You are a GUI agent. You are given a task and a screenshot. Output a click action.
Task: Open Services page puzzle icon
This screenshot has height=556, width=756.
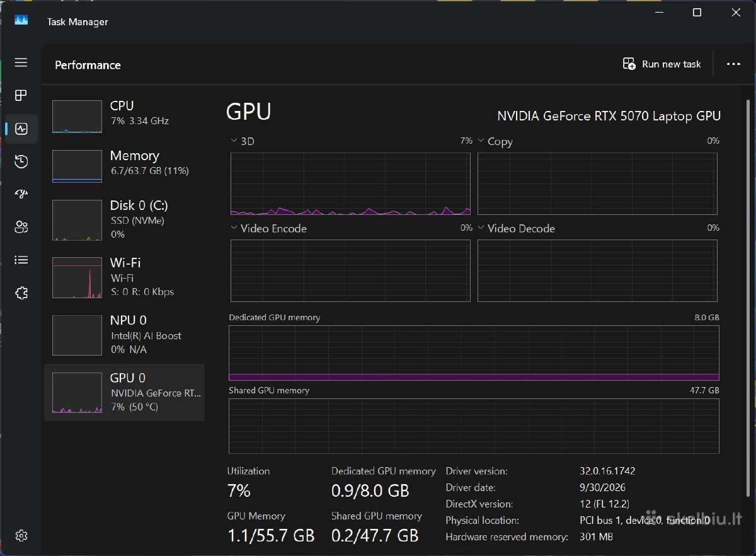(21, 292)
